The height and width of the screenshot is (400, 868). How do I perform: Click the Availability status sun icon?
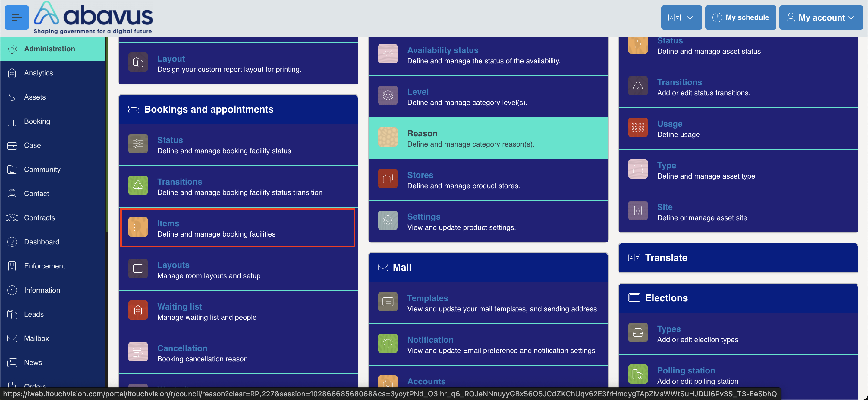pyautogui.click(x=388, y=54)
